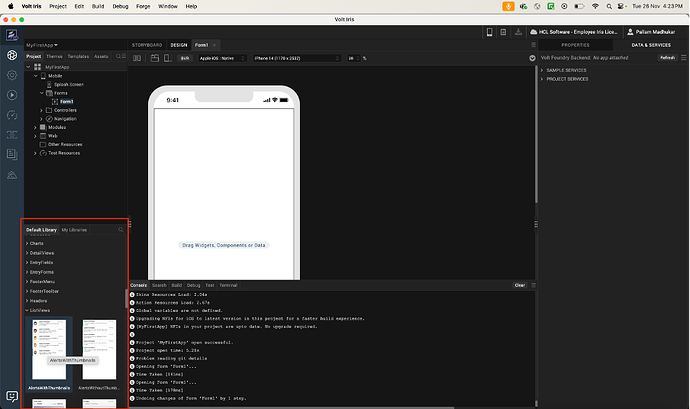The height and width of the screenshot is (409, 690).
Task: Click the Refresh button in Data & Services
Action: pyautogui.click(x=667, y=58)
